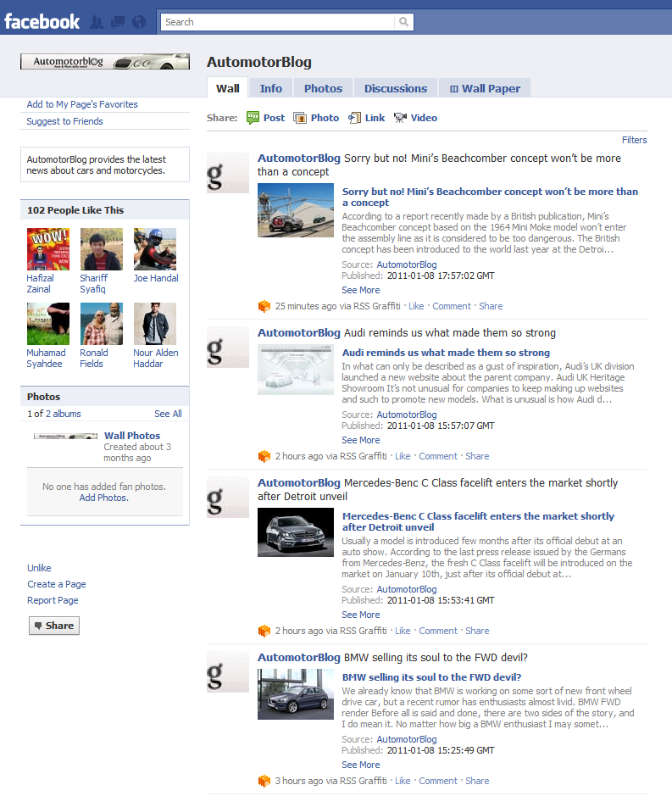Image resolution: width=672 pixels, height=796 pixels.
Task: Click the 2 albums link
Action: coord(64,414)
